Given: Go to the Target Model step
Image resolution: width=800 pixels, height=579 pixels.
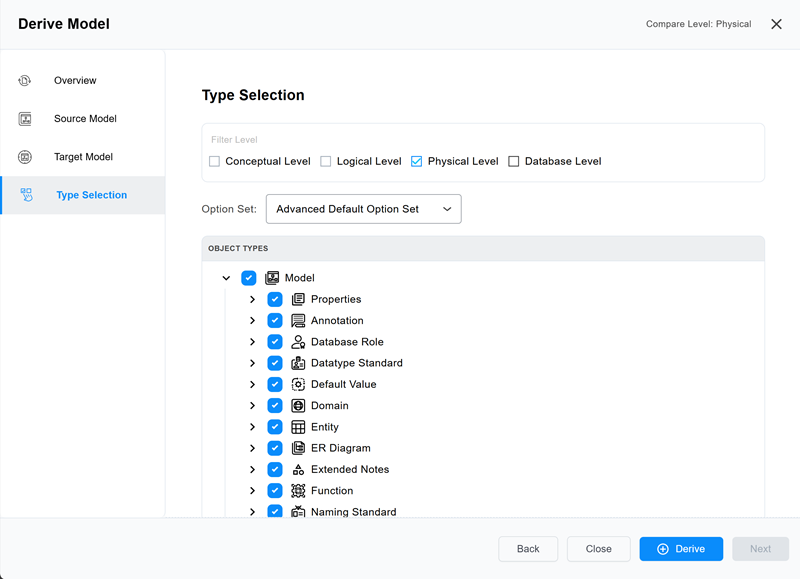Looking at the screenshot, I should pyautogui.click(x=83, y=157).
